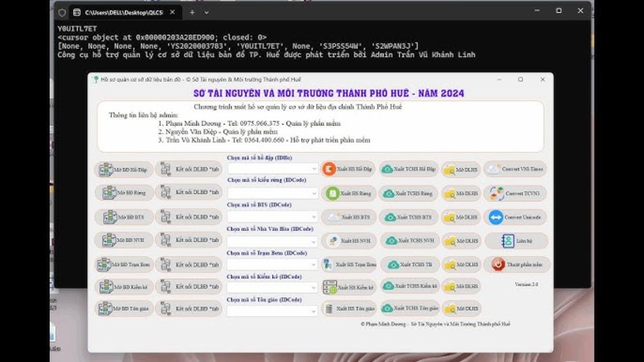
Task: Click the Mở BĐ Kiểm kê button
Action: [x=123, y=286]
